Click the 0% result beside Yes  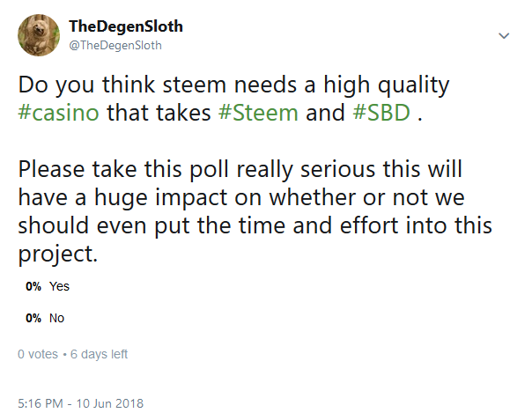(33, 286)
